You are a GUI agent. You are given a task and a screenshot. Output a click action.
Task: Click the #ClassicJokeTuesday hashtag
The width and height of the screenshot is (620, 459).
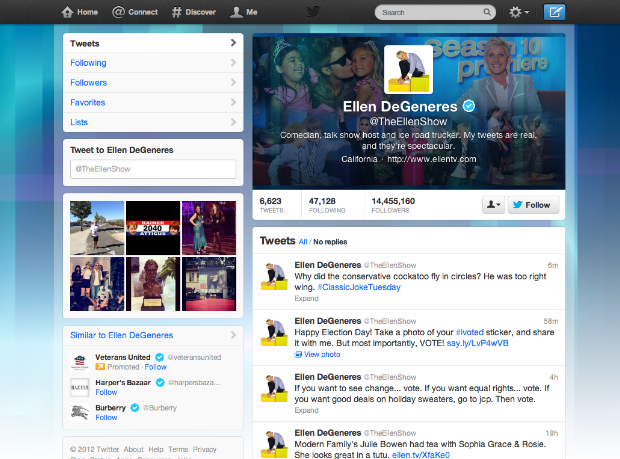[359, 287]
